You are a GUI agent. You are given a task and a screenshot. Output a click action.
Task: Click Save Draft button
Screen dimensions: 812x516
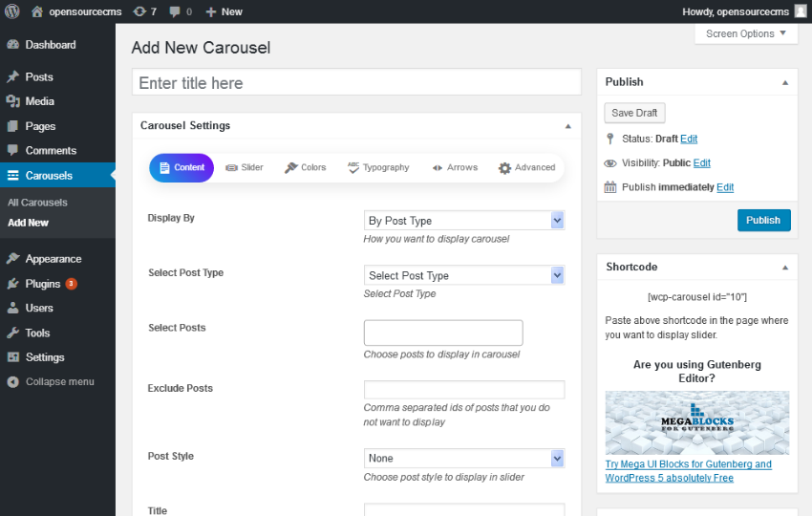click(634, 113)
